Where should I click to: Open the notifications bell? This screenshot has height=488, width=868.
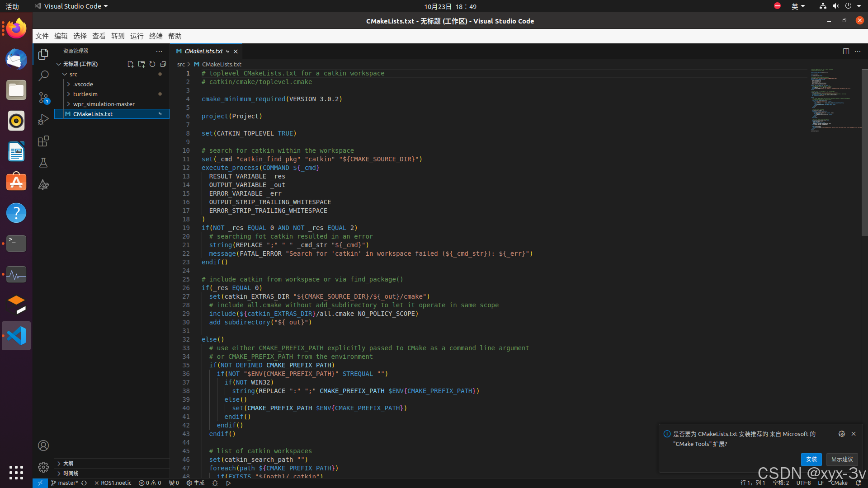point(858,483)
